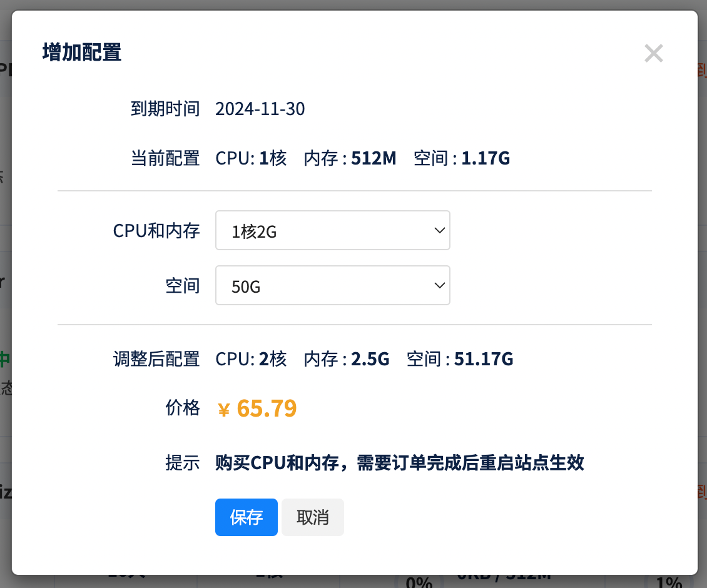Click the 增加配置 dialog title
Screen dimensions: 707x588
[82, 53]
